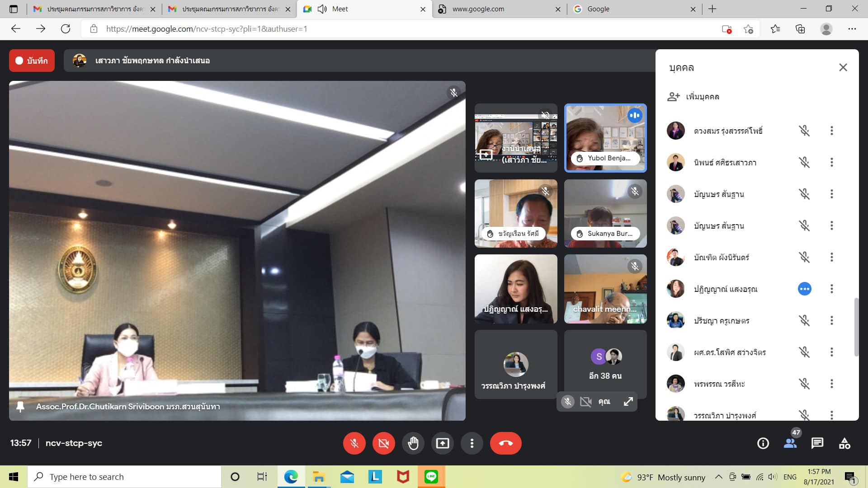The width and height of the screenshot is (868, 488).
Task: Open the in-call chat panel
Action: 817,443
